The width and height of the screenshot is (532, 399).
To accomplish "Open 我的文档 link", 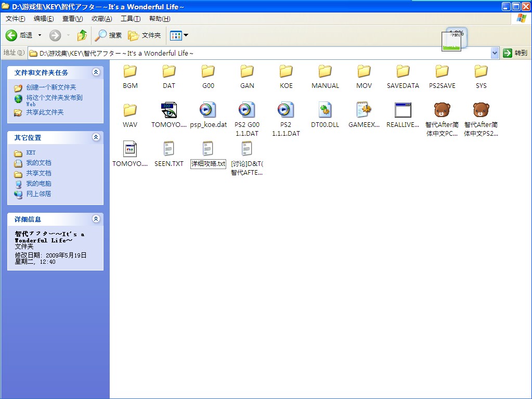I will [x=38, y=163].
